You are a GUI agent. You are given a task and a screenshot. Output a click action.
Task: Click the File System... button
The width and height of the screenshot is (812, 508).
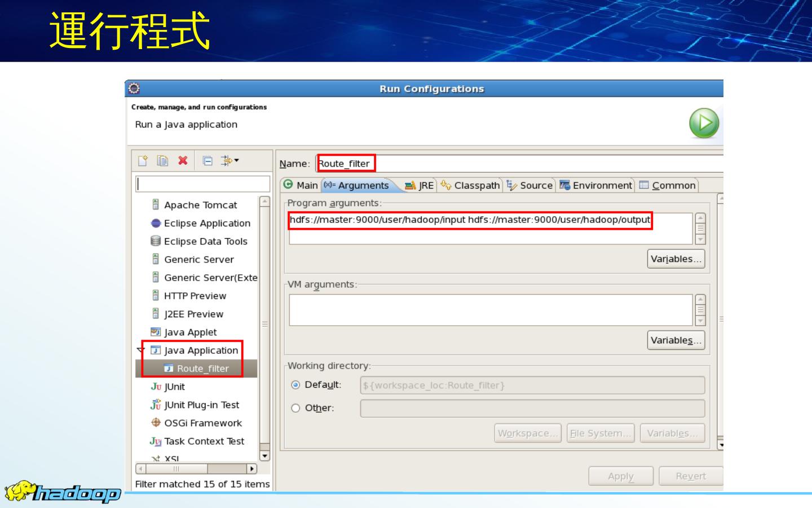pos(601,433)
